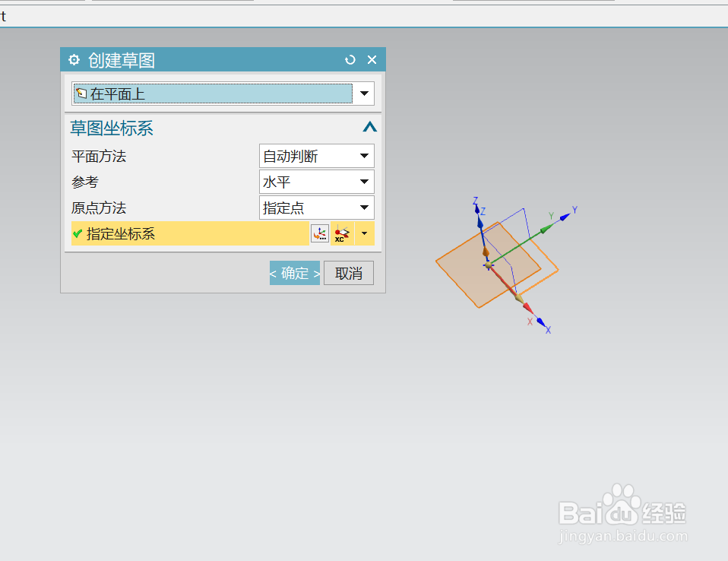Open the 平面方法 dropdown showing 自动判断
Image resolution: width=728 pixels, height=561 pixels.
pyautogui.click(x=317, y=156)
